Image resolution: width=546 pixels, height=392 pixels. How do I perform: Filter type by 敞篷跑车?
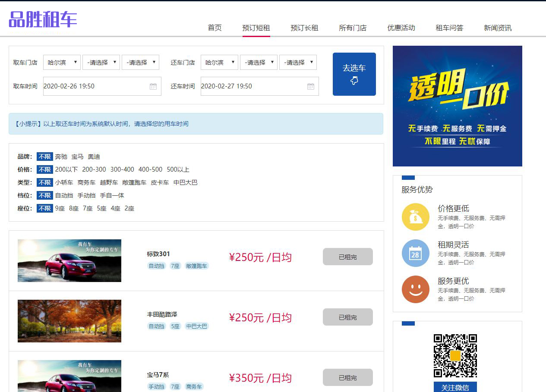click(134, 182)
